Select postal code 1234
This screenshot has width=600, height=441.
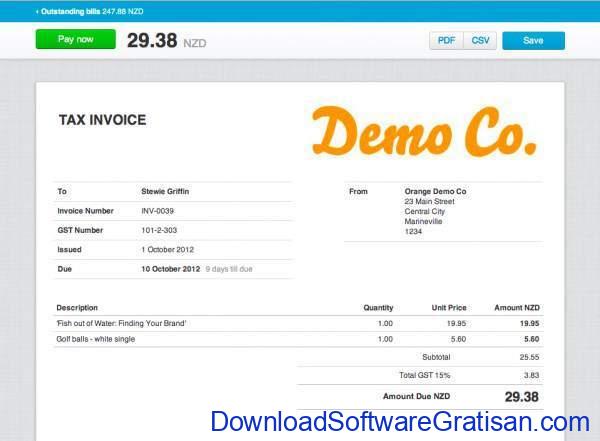[413, 231]
